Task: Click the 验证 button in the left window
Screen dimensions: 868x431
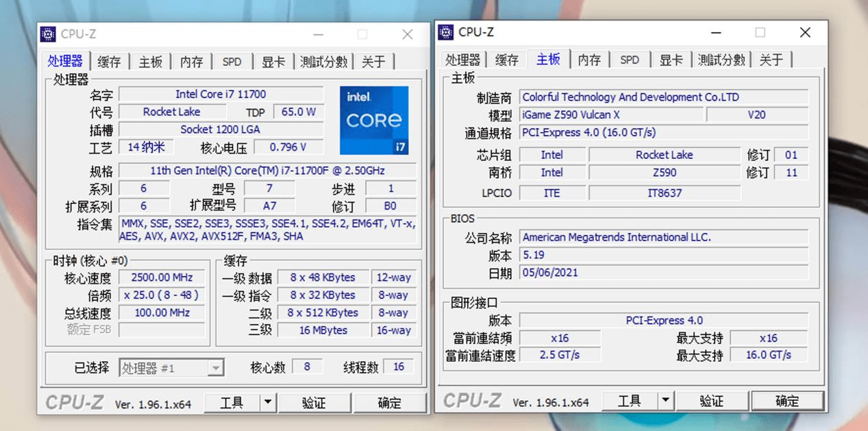Action: [314, 403]
